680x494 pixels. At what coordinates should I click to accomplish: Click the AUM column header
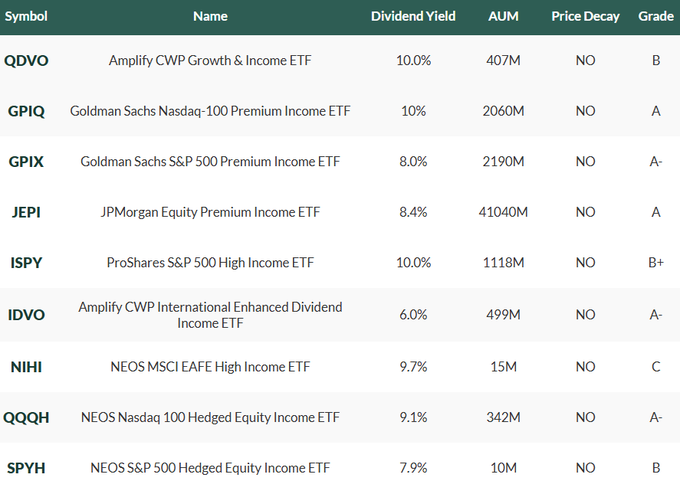click(x=503, y=16)
